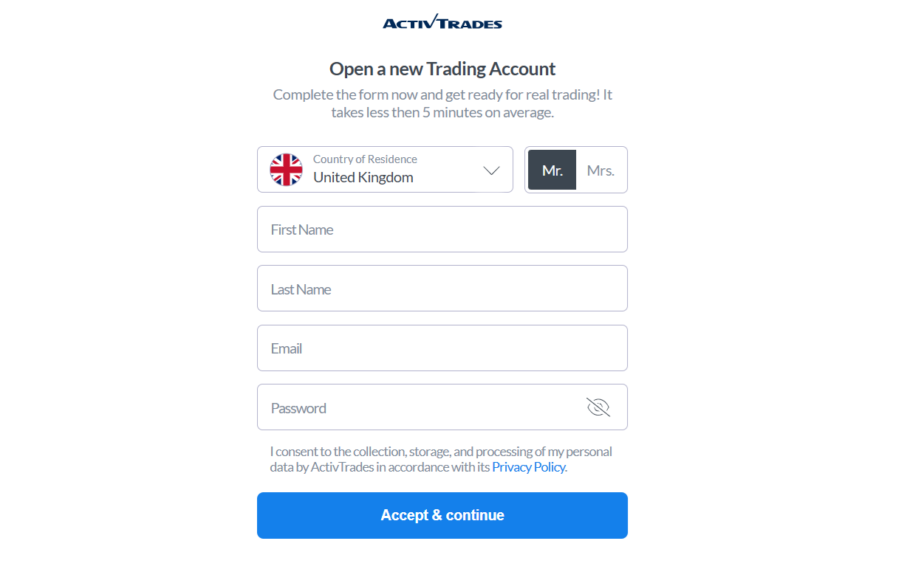This screenshot has height=569, width=924.
Task: Open the Country of Residence dropdown
Action: (385, 170)
